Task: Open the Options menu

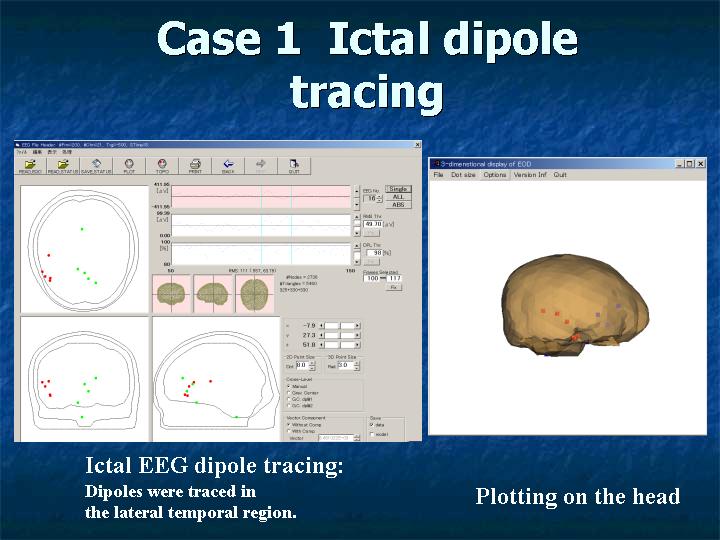Action: pos(495,175)
